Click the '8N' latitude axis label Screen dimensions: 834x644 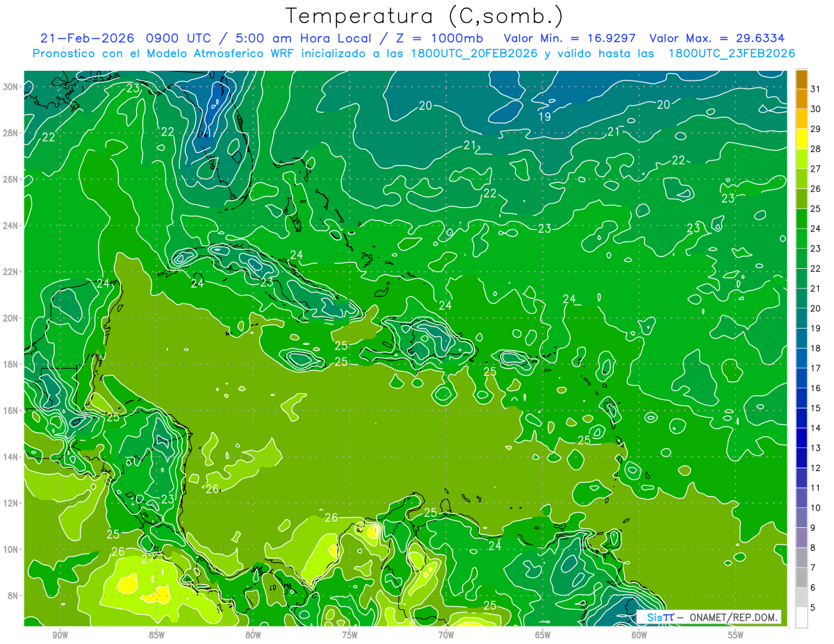point(13,595)
